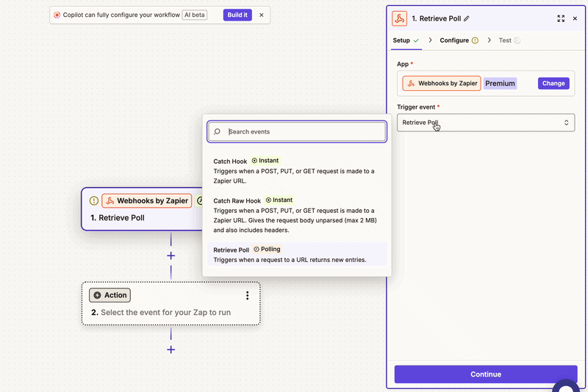Dismiss the Copilot banner with X
The height and width of the screenshot is (392, 588).
coord(262,15)
